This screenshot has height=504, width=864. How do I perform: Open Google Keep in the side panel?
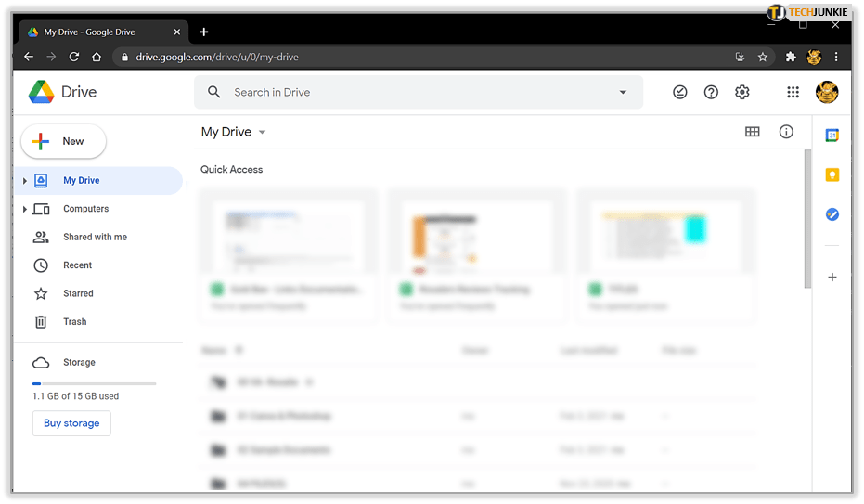[x=832, y=175]
